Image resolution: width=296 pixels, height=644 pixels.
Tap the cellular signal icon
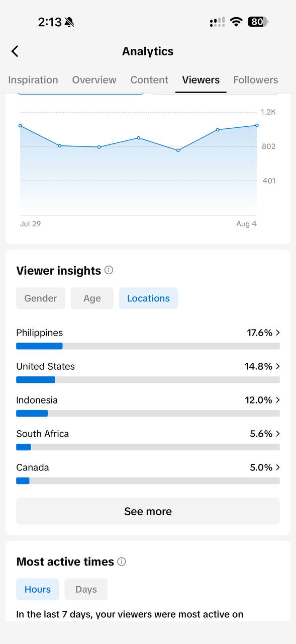(217, 22)
